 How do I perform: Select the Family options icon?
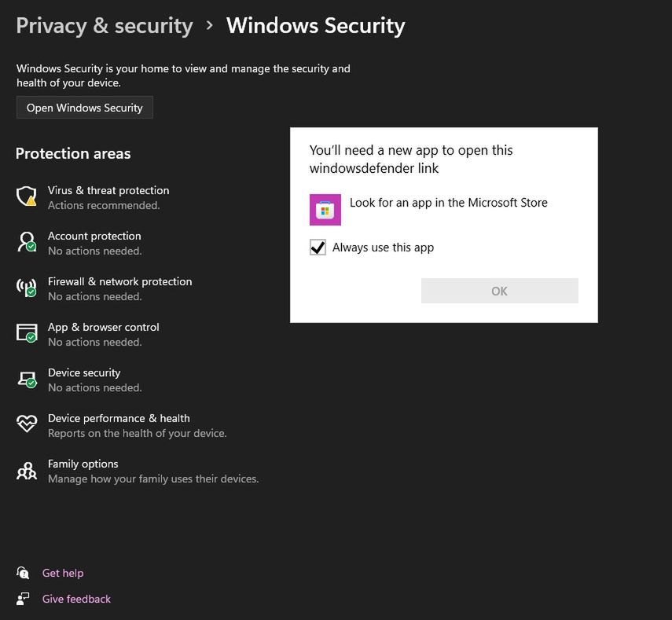click(x=26, y=470)
